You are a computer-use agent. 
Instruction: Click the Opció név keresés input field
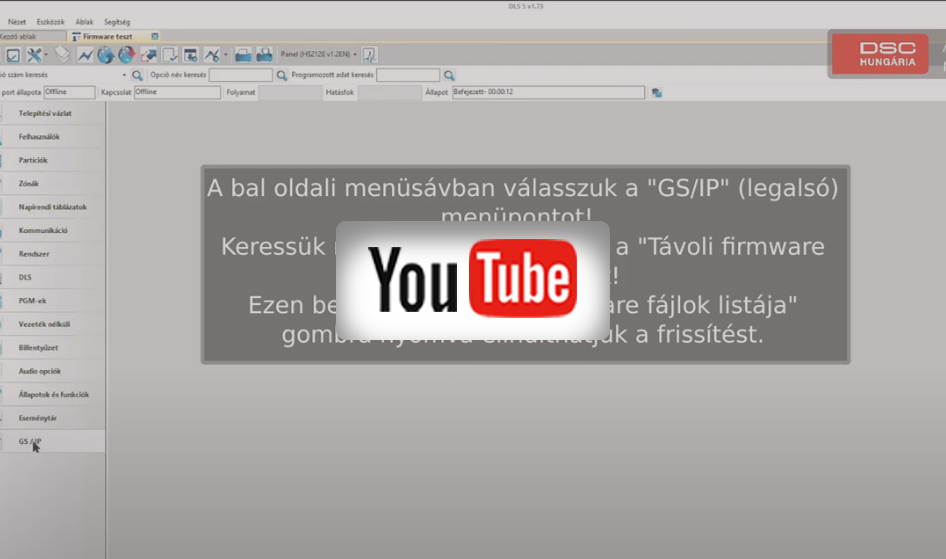pyautogui.click(x=240, y=75)
